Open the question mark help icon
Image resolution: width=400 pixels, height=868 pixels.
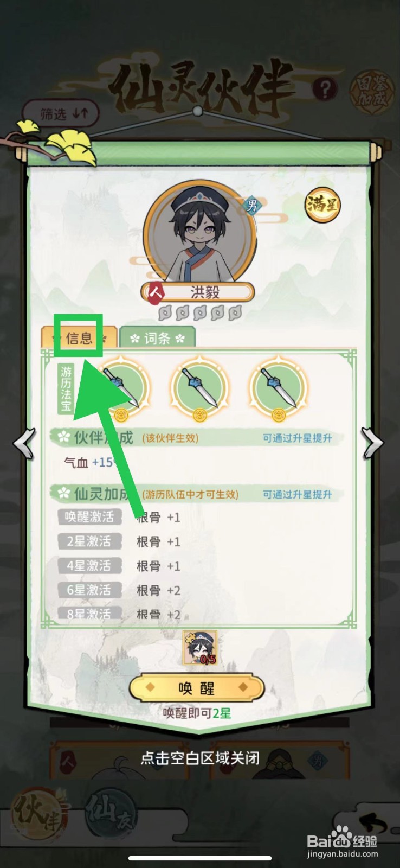pyautogui.click(x=325, y=88)
